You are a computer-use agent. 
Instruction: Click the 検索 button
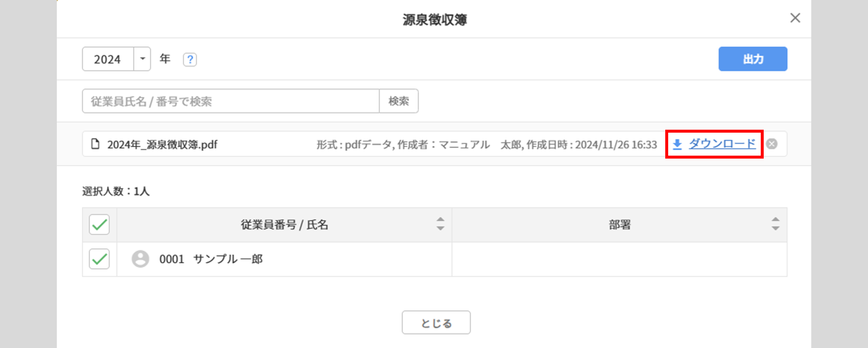click(399, 101)
